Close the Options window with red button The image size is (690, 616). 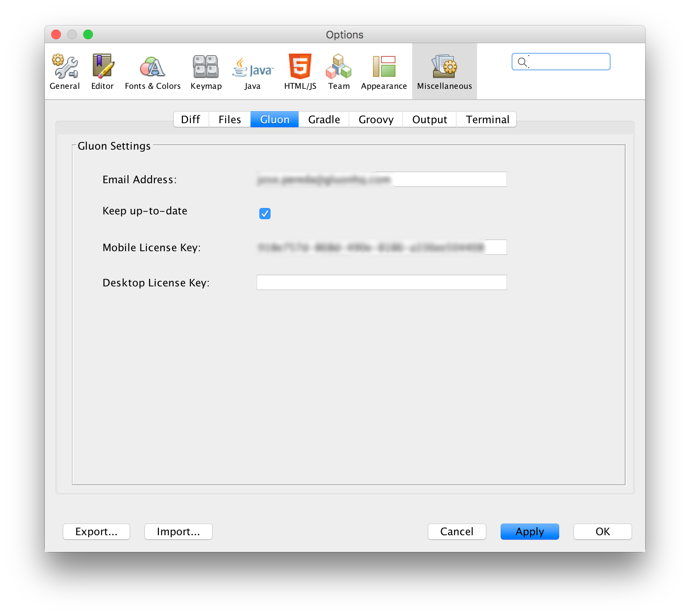coord(56,34)
